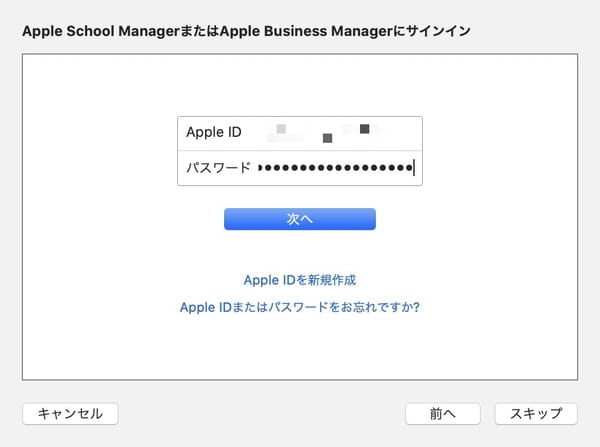
Task: Click the "Apple School Manager" text in heading
Action: [101, 31]
